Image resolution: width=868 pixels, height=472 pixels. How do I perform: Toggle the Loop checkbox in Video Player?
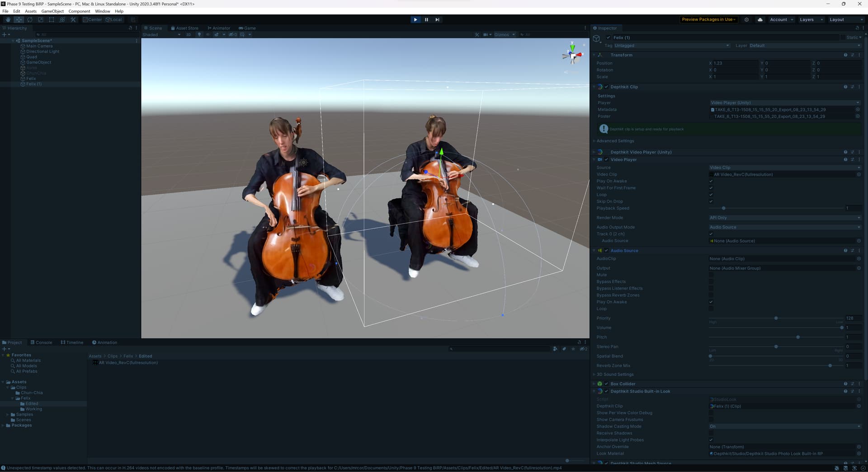pyautogui.click(x=711, y=195)
